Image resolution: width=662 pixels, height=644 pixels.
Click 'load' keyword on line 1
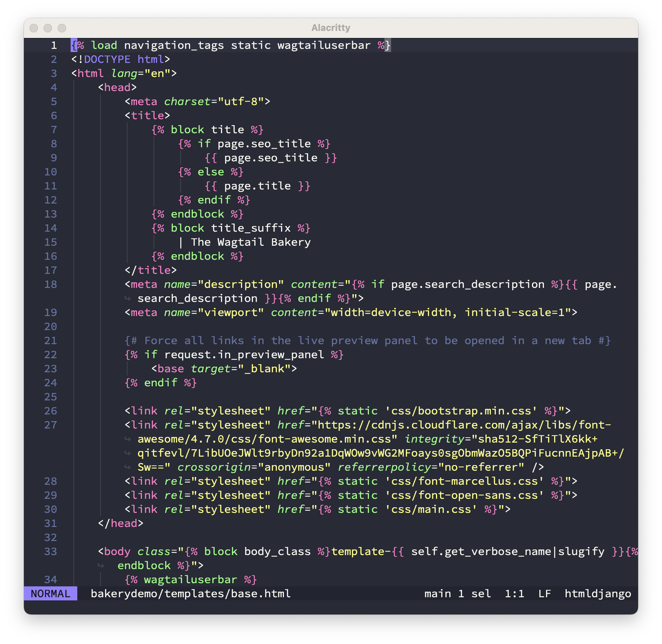[104, 45]
